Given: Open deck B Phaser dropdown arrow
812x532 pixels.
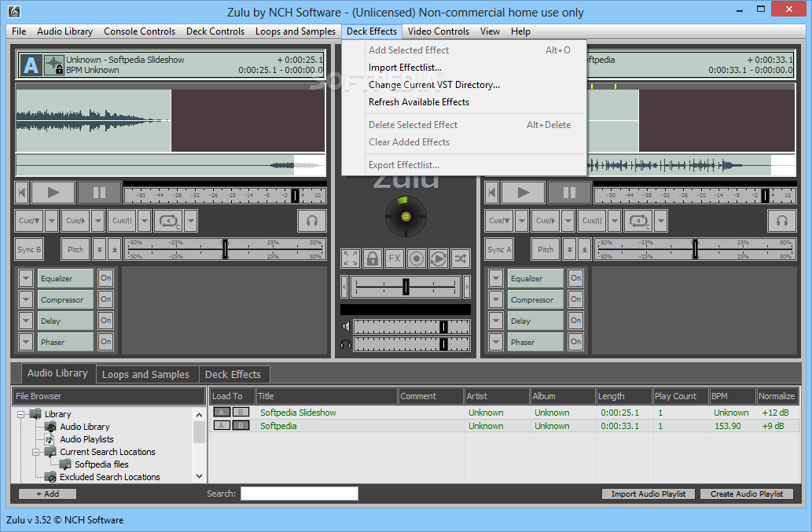Looking at the screenshot, I should point(496,342).
